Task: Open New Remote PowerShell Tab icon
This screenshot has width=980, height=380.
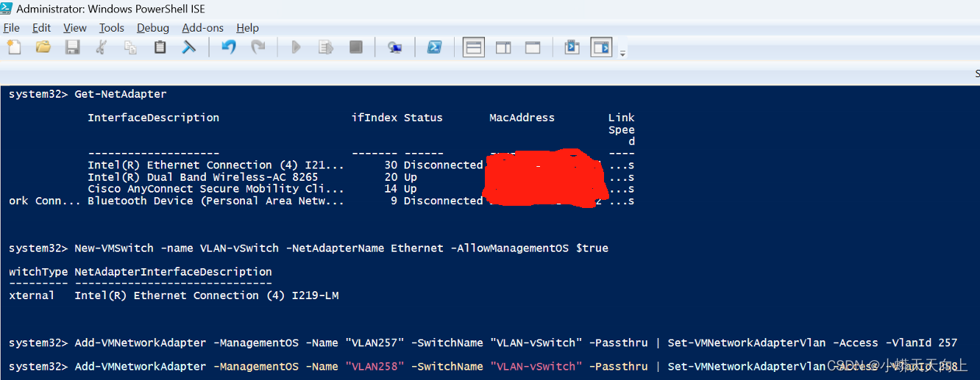Action: [395, 48]
